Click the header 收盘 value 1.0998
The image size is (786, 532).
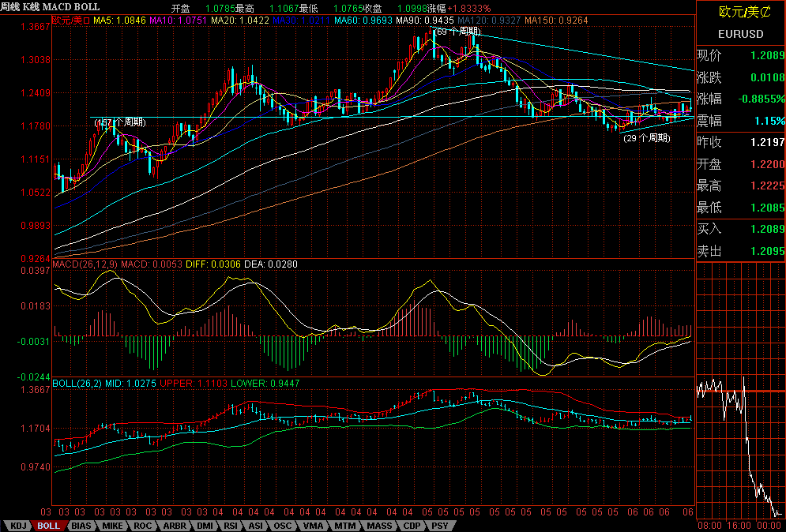click(x=412, y=9)
